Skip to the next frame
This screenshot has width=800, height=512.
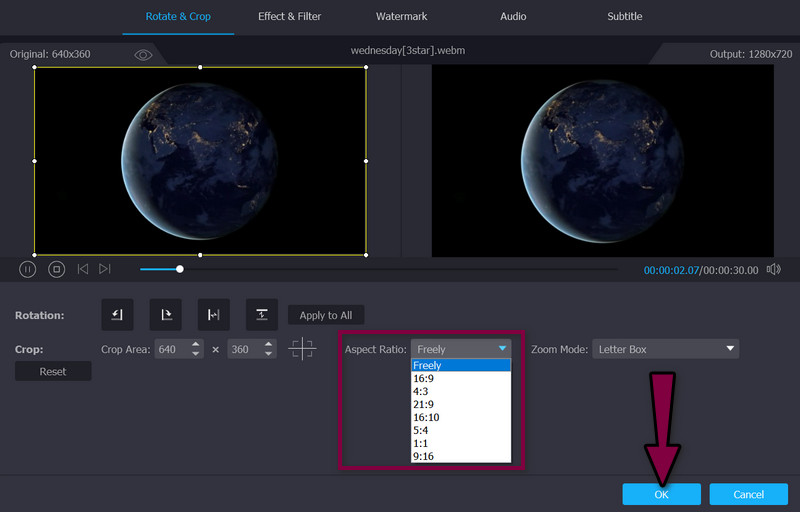pos(105,269)
